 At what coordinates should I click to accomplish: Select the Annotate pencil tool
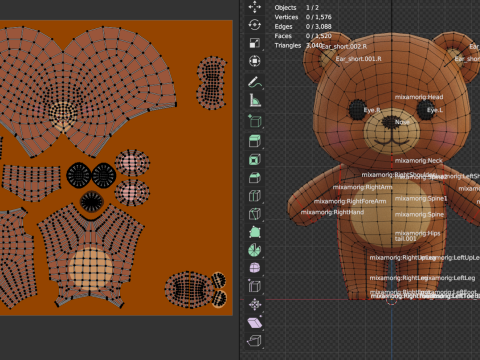point(255,82)
